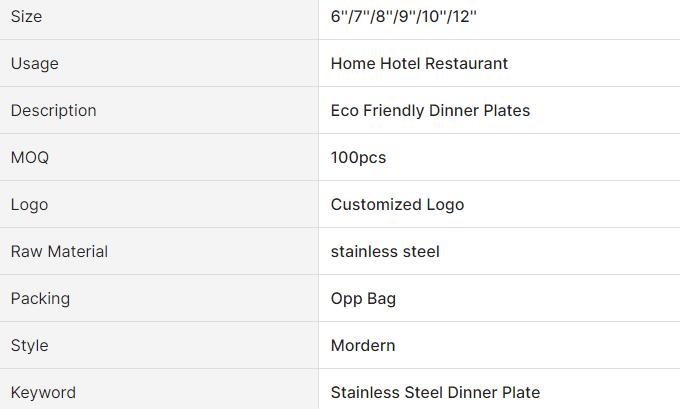Select the Opp Bag value
Image resolution: width=680 pixels, height=409 pixels.
coord(364,299)
